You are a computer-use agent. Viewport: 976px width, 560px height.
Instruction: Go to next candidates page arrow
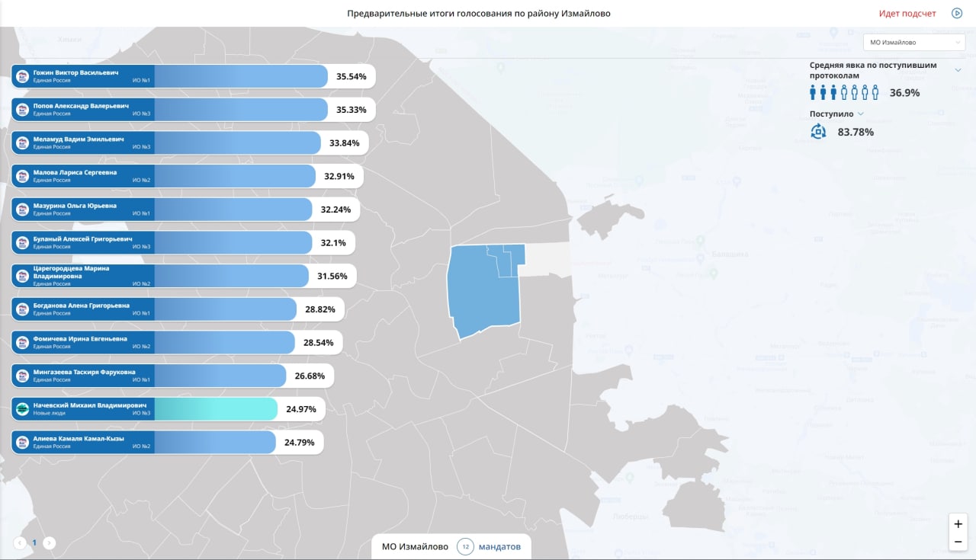[x=49, y=543]
